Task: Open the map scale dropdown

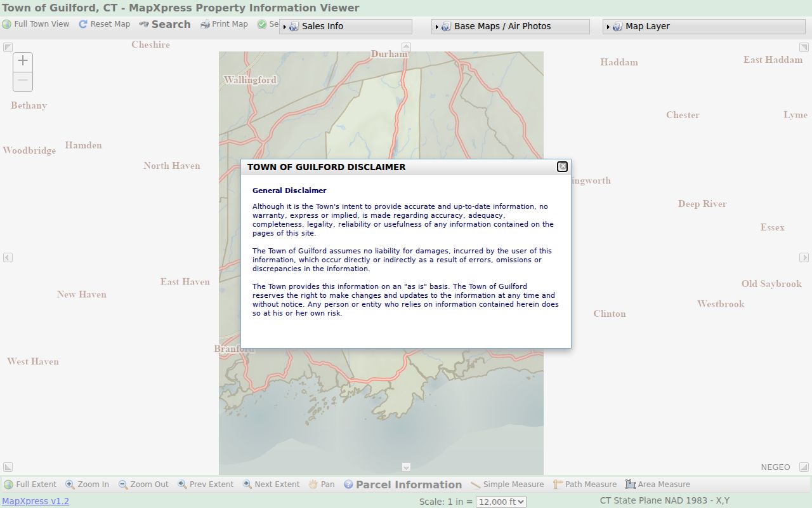Action: point(501,502)
